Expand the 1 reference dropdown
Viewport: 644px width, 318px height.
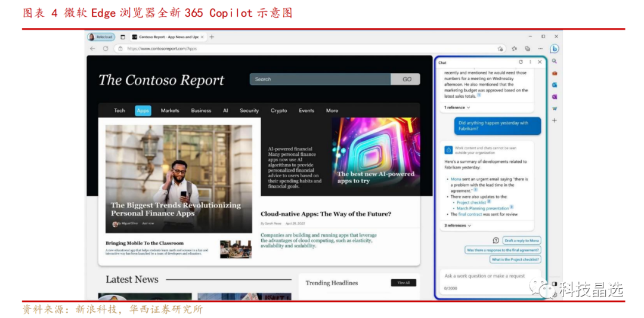tap(457, 107)
